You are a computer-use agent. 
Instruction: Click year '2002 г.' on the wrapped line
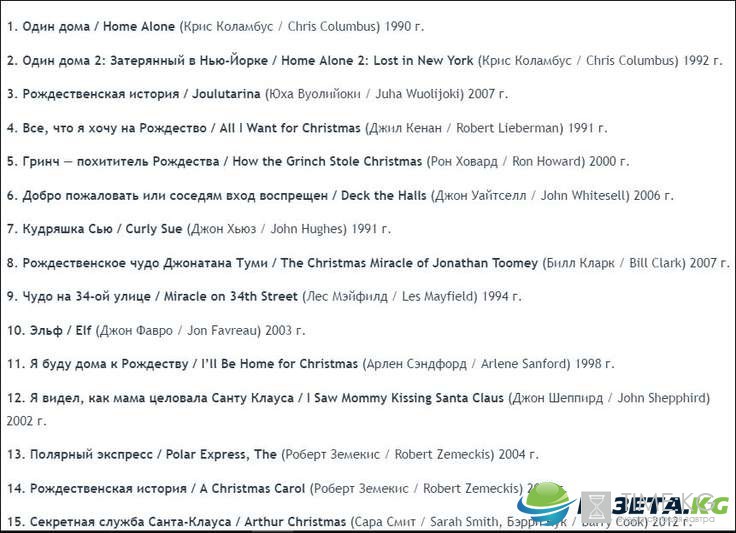click(27, 420)
